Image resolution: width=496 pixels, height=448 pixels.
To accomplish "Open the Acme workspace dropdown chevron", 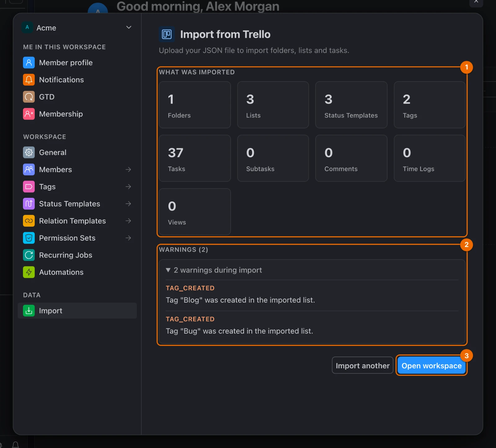I will click(129, 28).
